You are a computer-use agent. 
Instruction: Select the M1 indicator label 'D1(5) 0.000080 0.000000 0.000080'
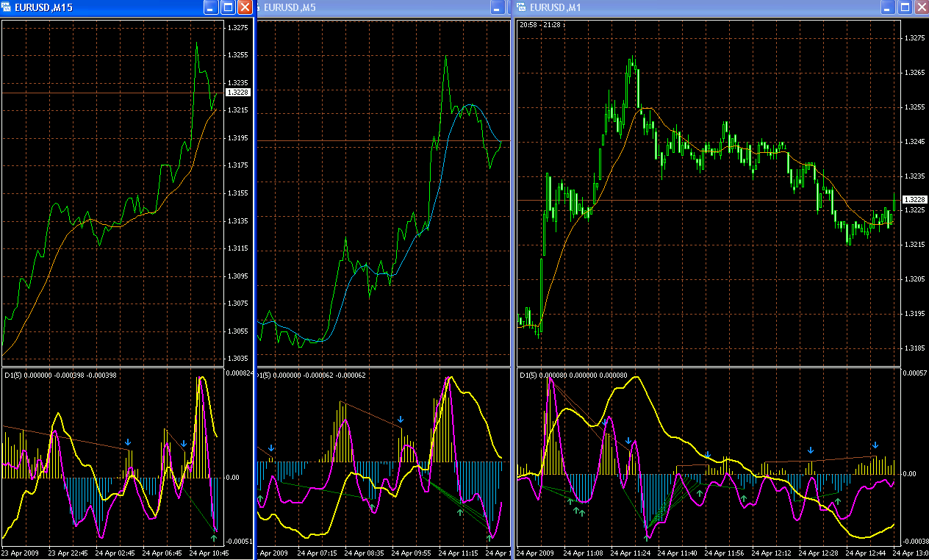point(573,375)
